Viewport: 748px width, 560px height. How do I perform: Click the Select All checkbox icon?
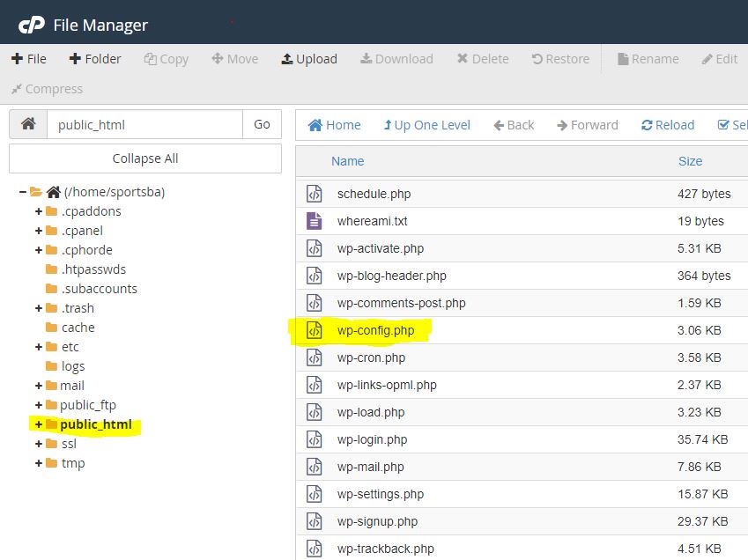pyautogui.click(x=724, y=125)
